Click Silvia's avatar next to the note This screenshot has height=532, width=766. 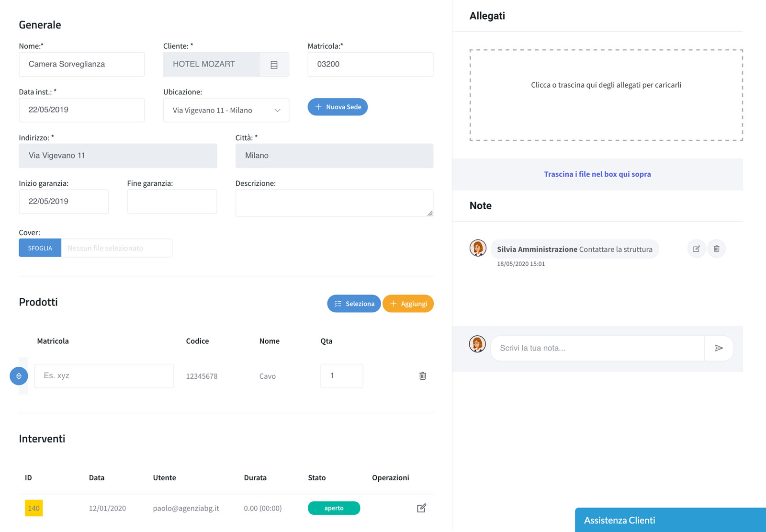pos(478,249)
